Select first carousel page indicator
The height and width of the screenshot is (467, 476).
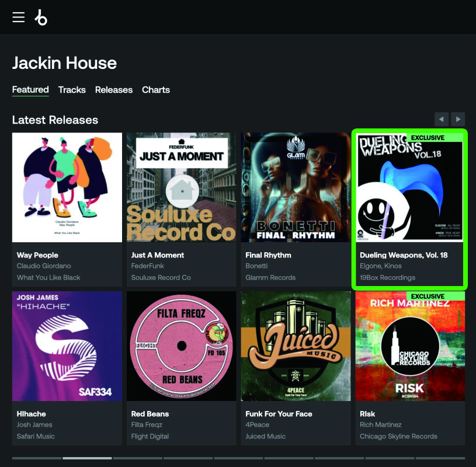[37, 458]
